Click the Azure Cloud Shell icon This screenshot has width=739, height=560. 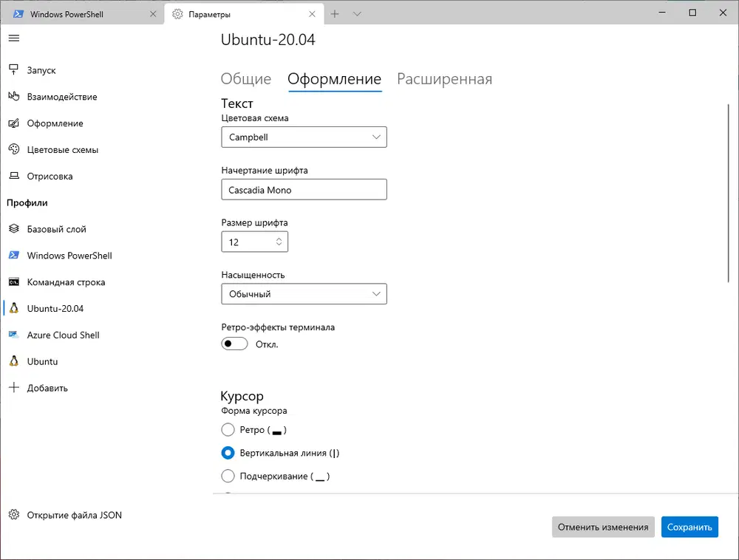13,335
